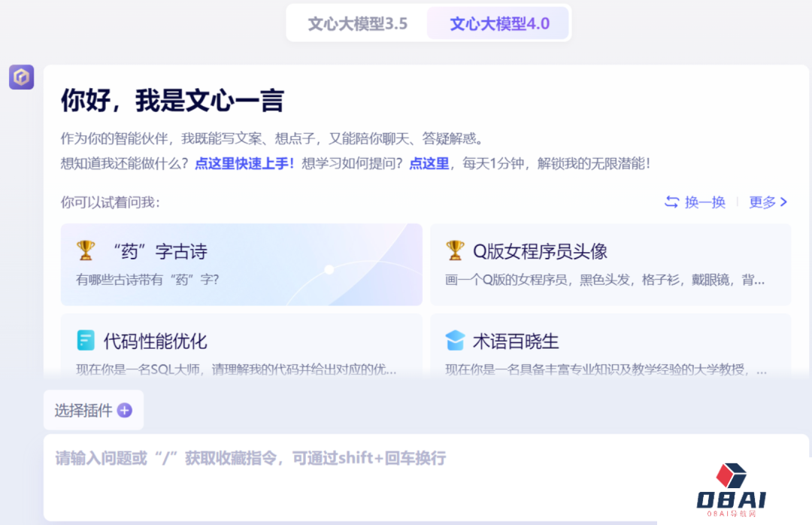This screenshot has width=812, height=525.
Task: Click the text 有哪些古诗带有“药”字?
Action: click(x=147, y=280)
